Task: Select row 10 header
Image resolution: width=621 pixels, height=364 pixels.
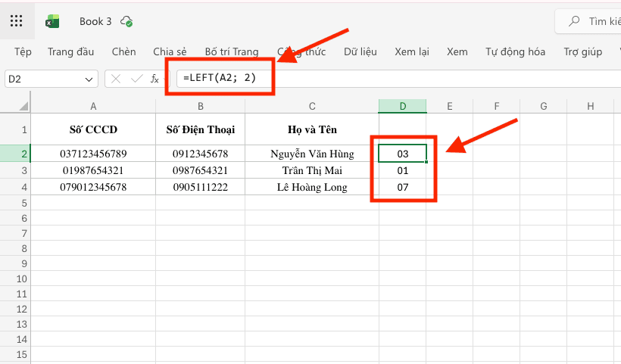Action: pos(15,278)
